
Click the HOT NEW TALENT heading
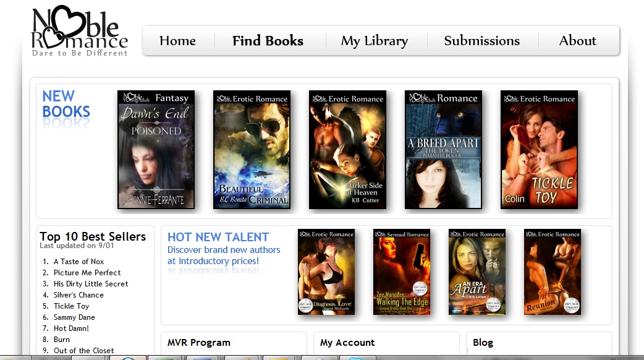[218, 237]
